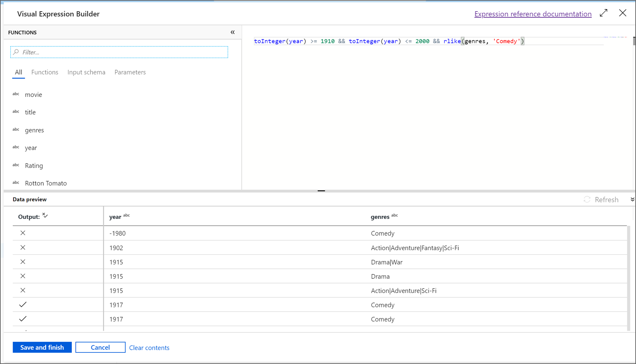Click the close Visual Expression Builder icon
The height and width of the screenshot is (364, 636).
(623, 13)
